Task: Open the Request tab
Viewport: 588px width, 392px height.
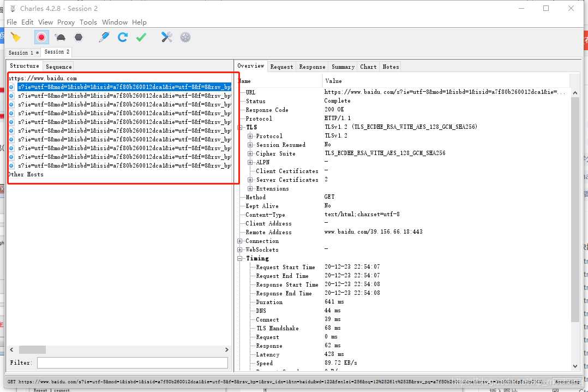Action: (x=281, y=67)
